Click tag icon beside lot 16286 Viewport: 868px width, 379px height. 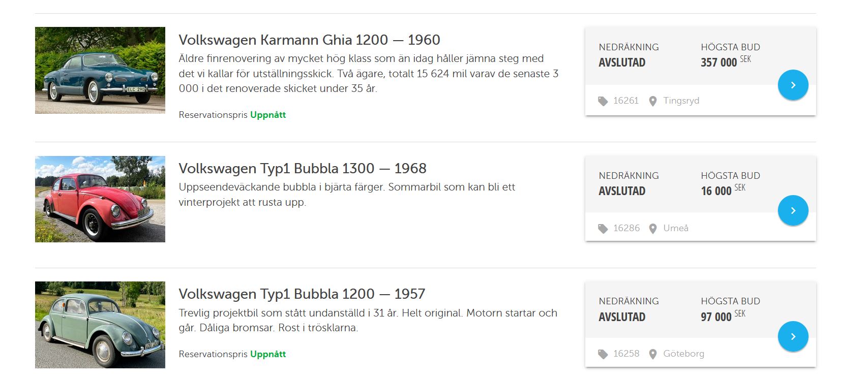click(x=603, y=229)
